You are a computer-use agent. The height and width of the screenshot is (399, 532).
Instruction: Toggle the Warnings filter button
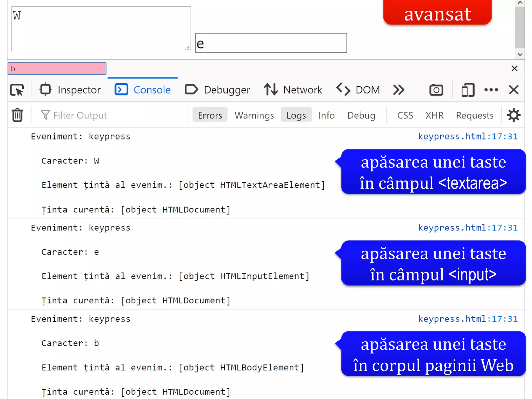[x=254, y=115]
